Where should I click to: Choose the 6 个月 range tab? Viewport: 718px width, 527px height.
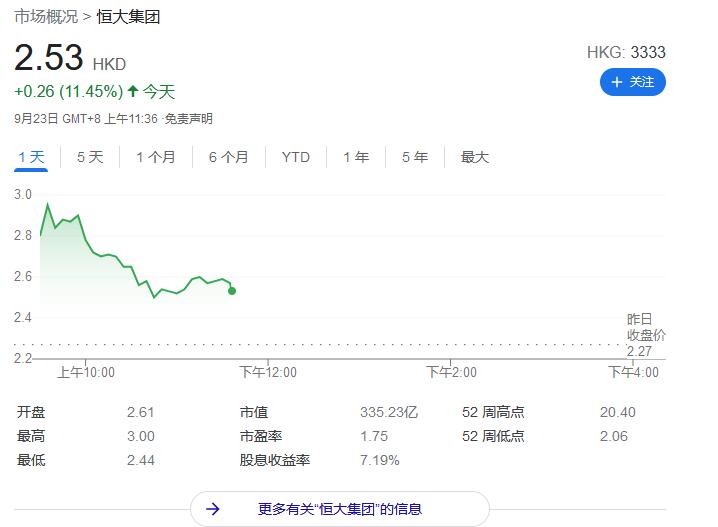[228, 157]
